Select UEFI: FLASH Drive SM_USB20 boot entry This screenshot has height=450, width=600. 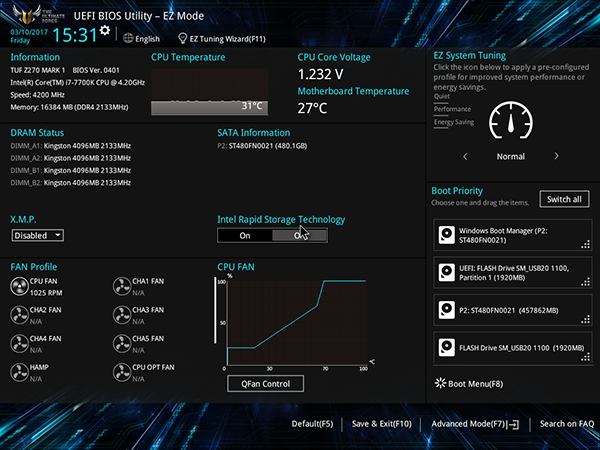click(513, 272)
